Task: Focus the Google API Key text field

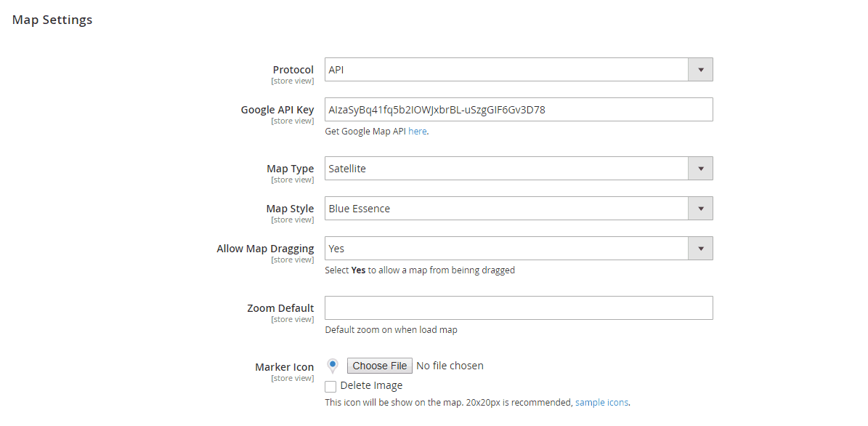Action: pos(519,110)
